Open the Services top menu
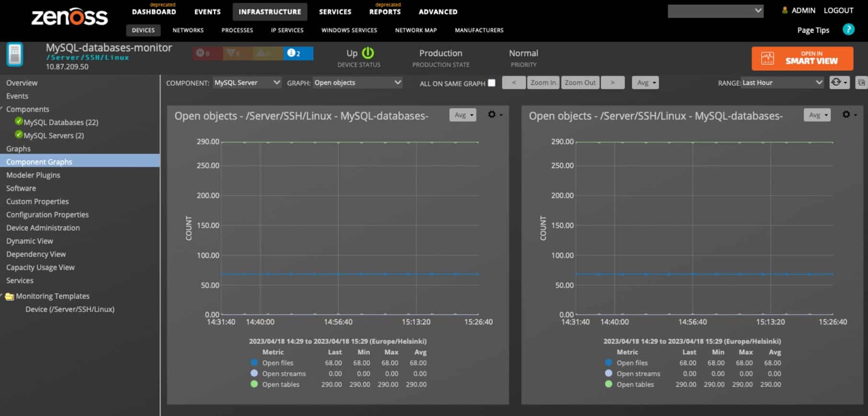868x416 pixels. point(335,12)
